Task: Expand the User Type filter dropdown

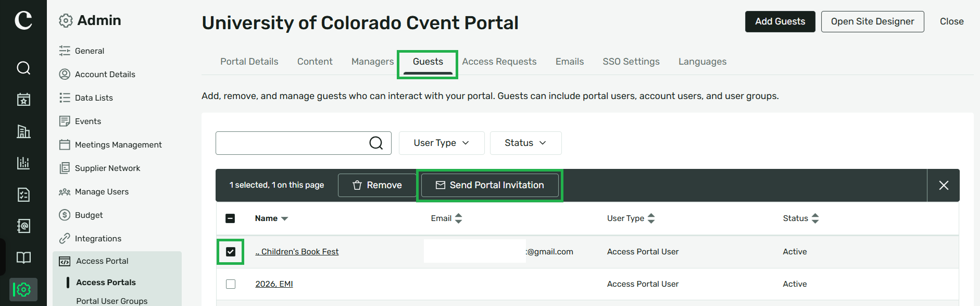Action: 442,143
